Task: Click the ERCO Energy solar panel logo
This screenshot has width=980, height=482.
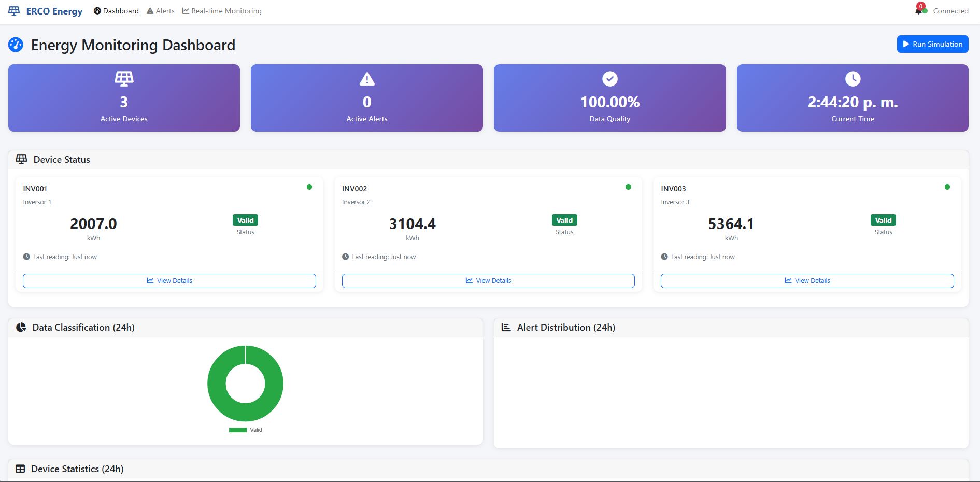Action: (14, 11)
